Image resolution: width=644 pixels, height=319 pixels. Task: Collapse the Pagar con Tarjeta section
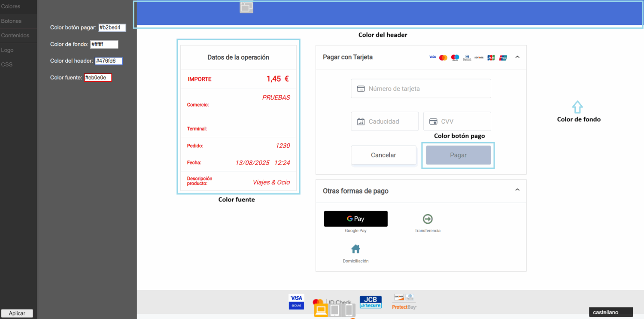pos(517,57)
